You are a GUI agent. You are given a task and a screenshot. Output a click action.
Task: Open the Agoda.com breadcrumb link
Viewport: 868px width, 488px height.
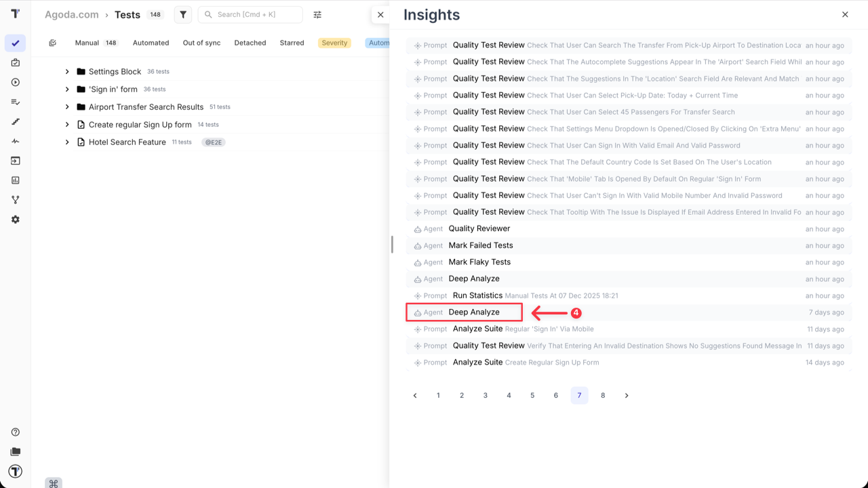pos(71,14)
